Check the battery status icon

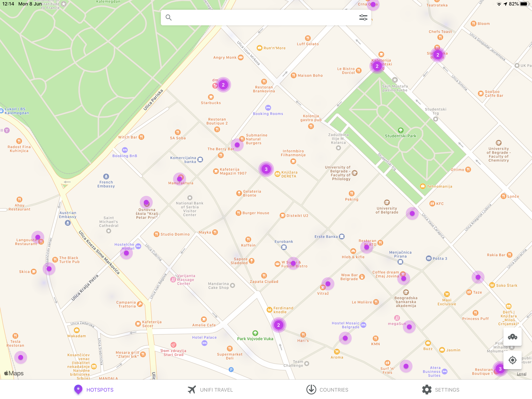[x=524, y=4]
